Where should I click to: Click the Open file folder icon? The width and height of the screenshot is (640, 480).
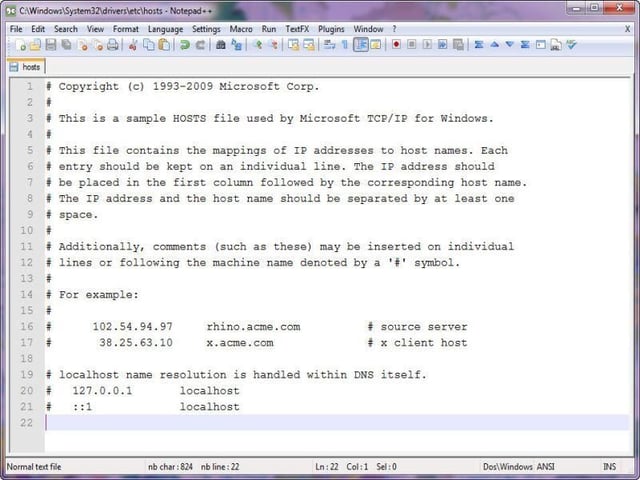(x=36, y=44)
